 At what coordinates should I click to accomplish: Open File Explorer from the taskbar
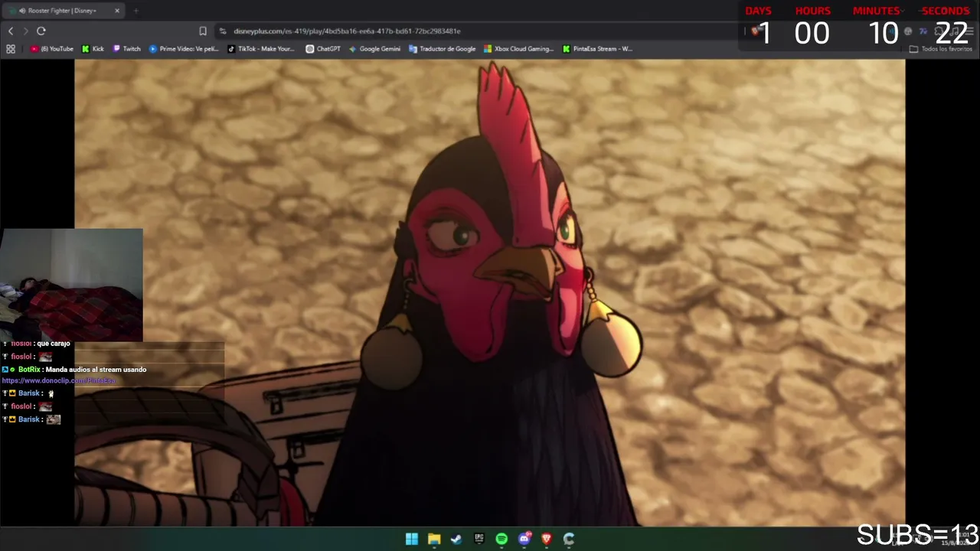[434, 539]
